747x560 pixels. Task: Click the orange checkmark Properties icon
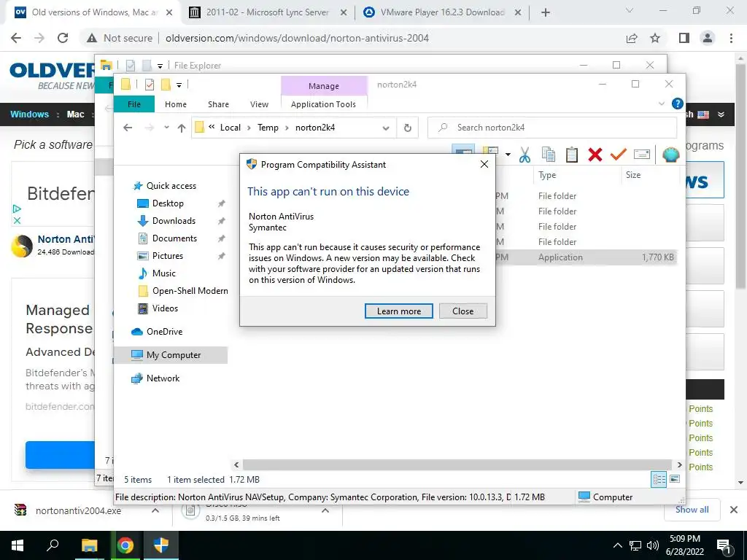tap(618, 155)
